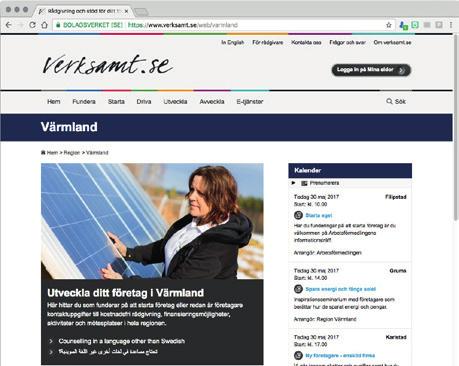The image size is (459, 366).
Task: Click the round icon beside Starta eget
Action: 298,215
